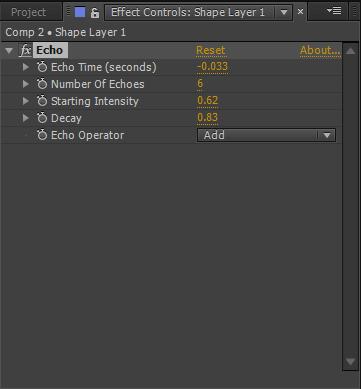Toggle the Decay stopwatch icon
The width and height of the screenshot is (361, 389).
click(x=42, y=118)
